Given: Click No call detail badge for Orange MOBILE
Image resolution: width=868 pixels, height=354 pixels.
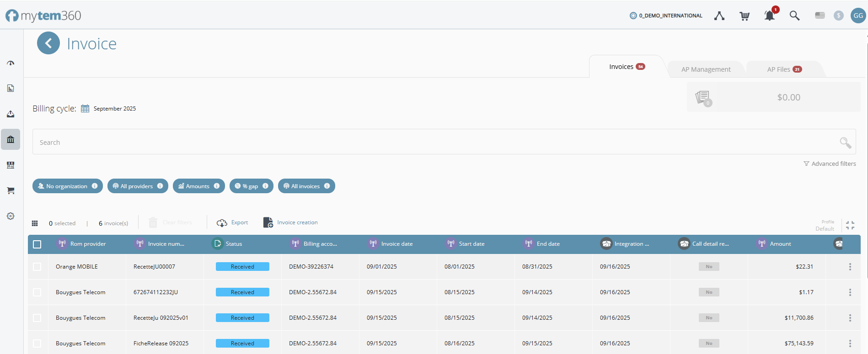Looking at the screenshot, I should click(709, 267).
